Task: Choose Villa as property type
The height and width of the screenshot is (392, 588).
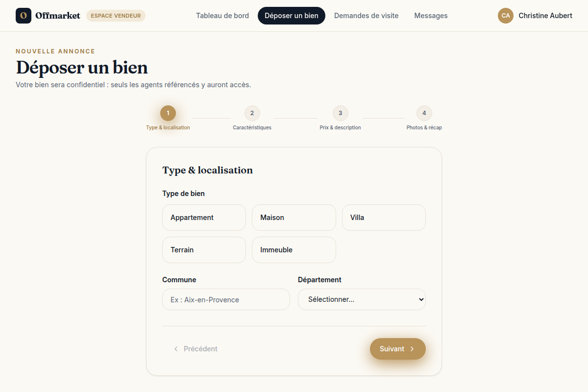Action: (x=384, y=218)
